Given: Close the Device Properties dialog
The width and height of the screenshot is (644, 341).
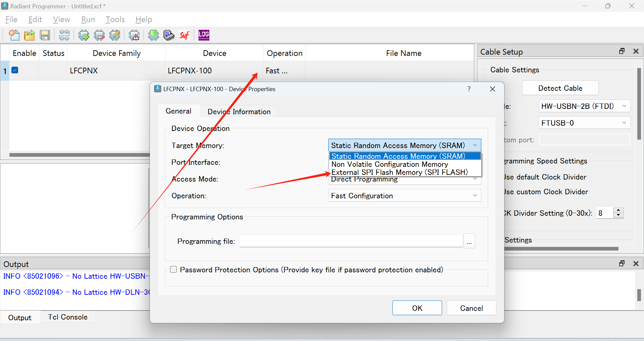Looking at the screenshot, I should (492, 89).
